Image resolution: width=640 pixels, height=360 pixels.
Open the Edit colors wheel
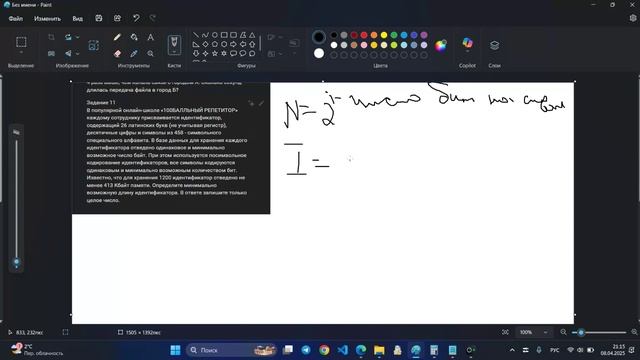[x=441, y=45]
